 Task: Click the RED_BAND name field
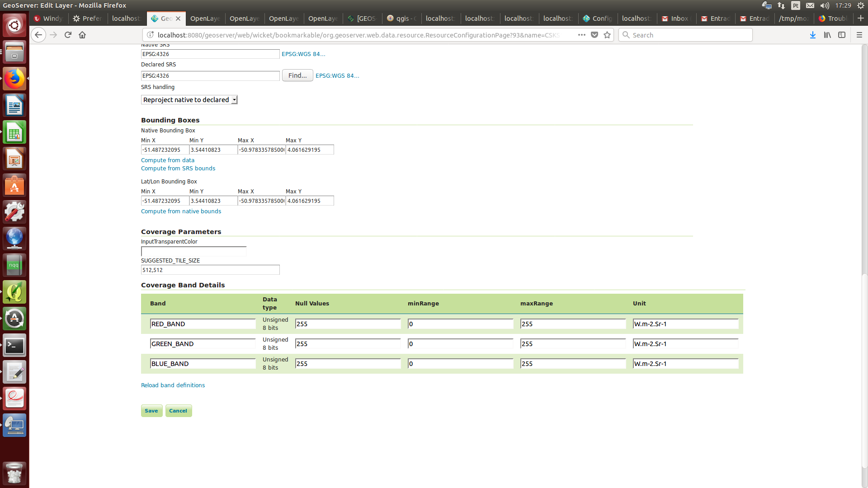click(203, 324)
